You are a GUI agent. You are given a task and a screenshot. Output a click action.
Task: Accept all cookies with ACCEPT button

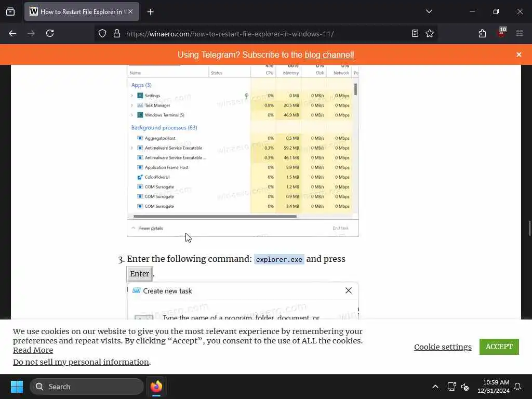499,347
